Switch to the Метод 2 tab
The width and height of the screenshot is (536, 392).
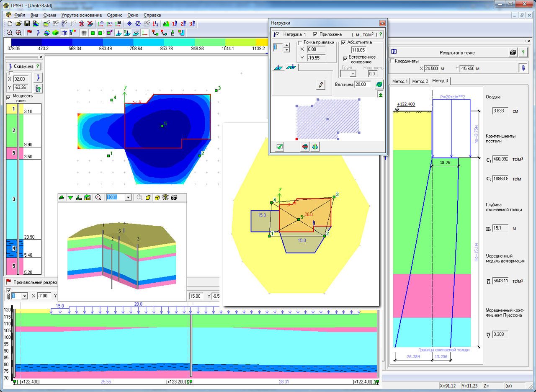click(x=420, y=81)
